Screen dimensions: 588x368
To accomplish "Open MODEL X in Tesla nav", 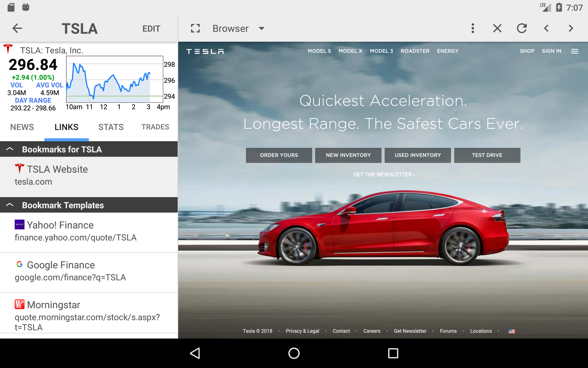I will pos(350,51).
